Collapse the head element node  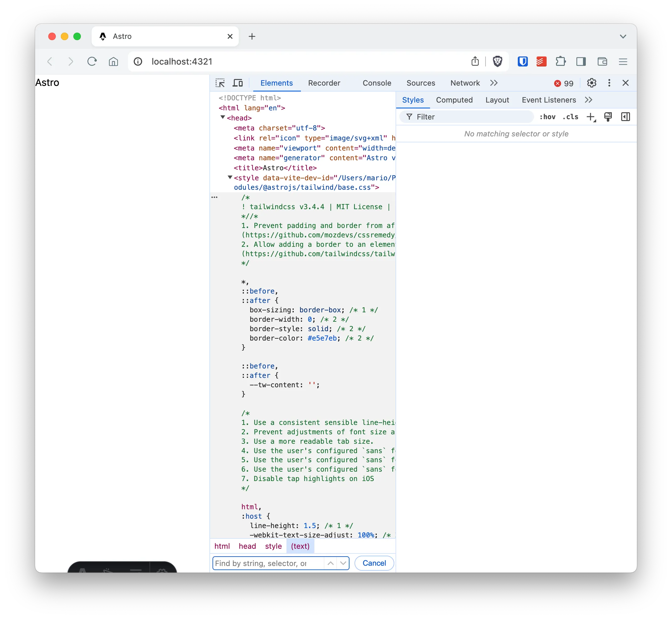223,118
